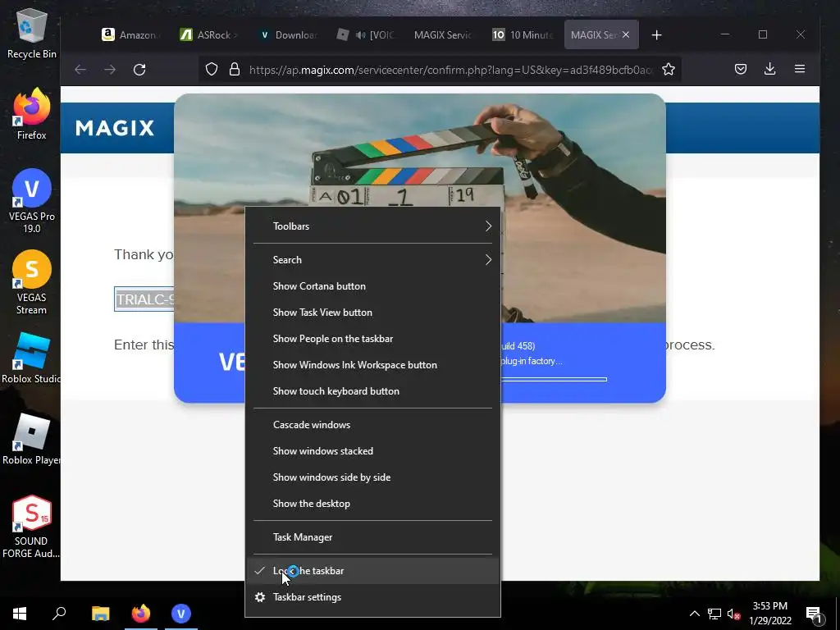Image resolution: width=840 pixels, height=630 pixels.
Task: Open File Explorer from the taskbar
Action: (x=100, y=614)
